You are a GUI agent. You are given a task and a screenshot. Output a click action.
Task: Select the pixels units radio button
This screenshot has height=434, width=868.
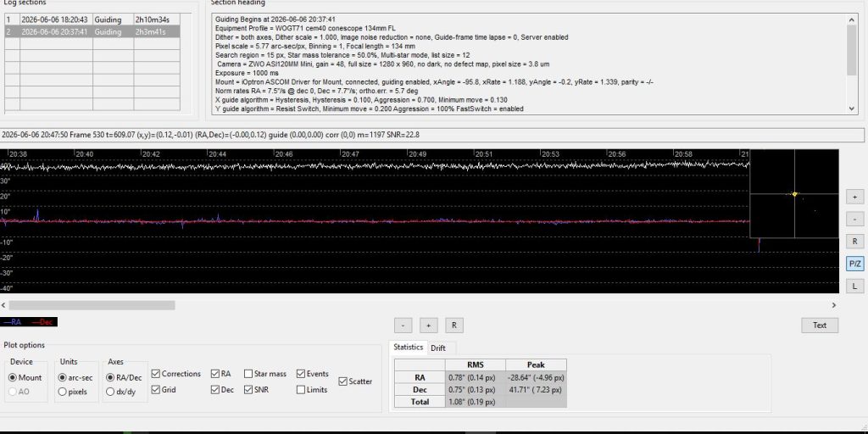click(63, 392)
